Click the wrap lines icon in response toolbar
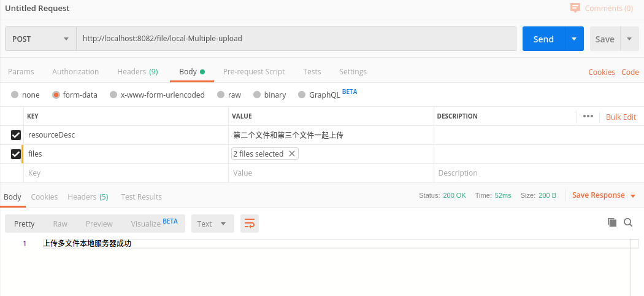The image size is (644, 296). click(x=250, y=224)
